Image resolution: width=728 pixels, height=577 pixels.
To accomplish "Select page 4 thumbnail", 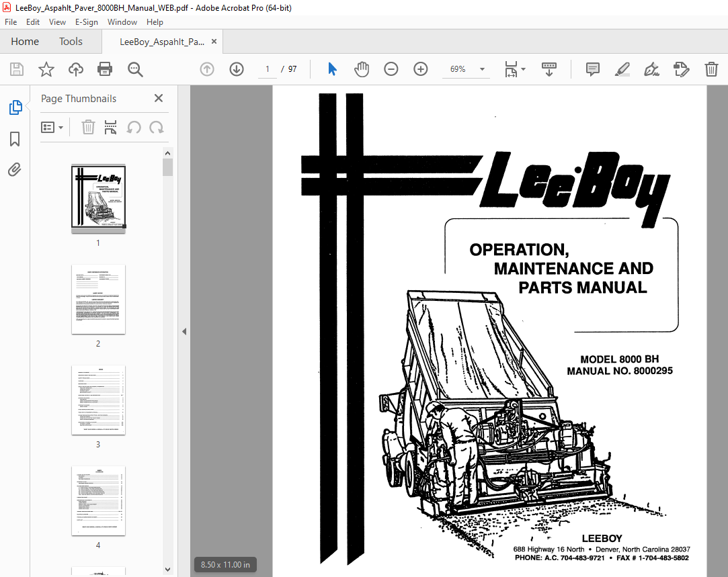I will (x=98, y=500).
